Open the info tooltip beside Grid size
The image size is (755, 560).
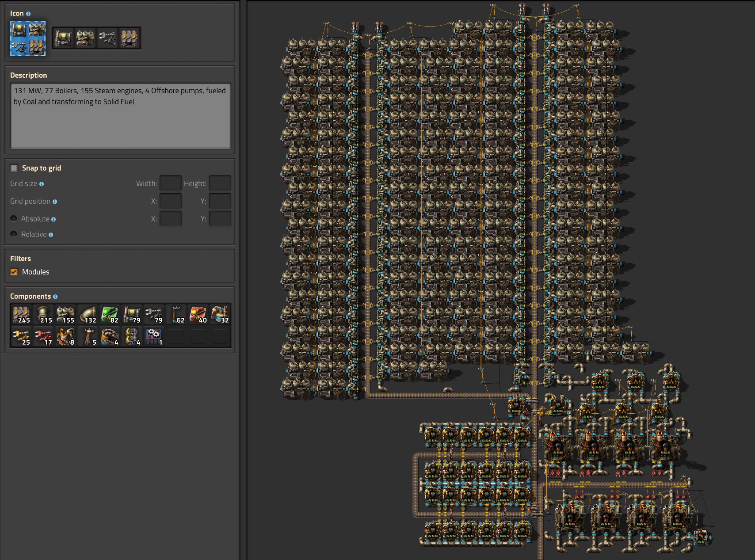pyautogui.click(x=42, y=184)
